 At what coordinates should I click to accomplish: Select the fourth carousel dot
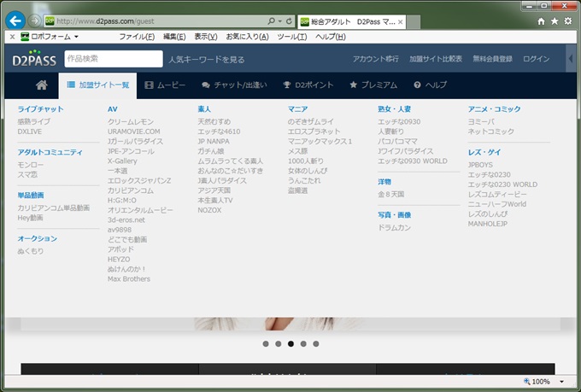pyautogui.click(x=303, y=344)
